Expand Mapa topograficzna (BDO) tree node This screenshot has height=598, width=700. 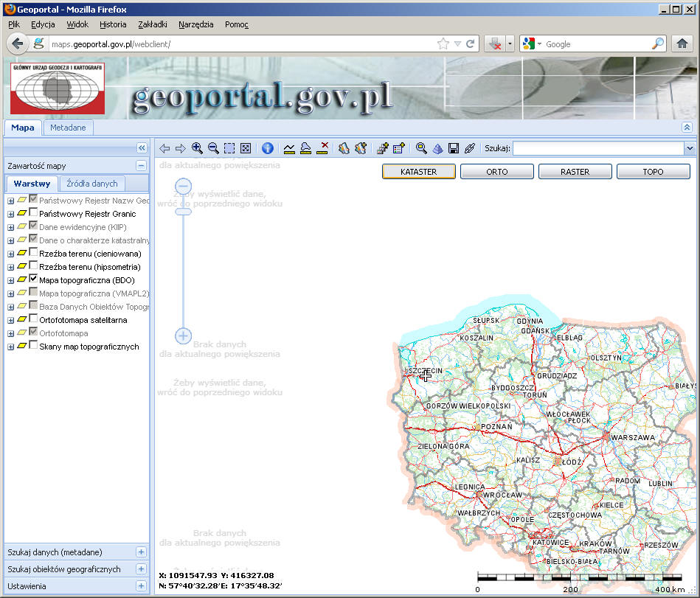(11, 281)
